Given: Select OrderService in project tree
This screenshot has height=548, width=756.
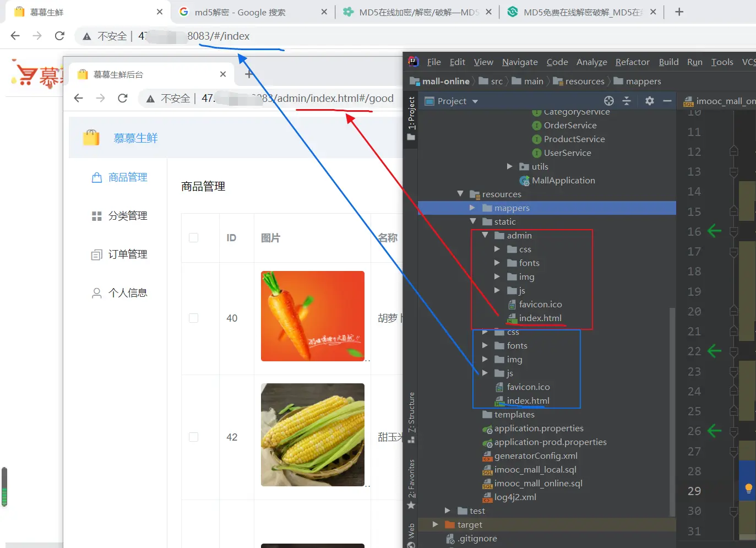Looking at the screenshot, I should (570, 126).
